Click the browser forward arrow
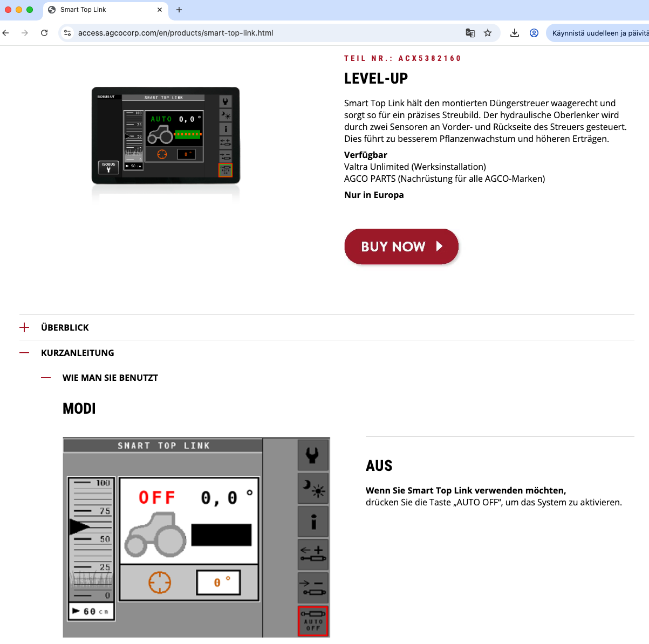This screenshot has width=649, height=644. coord(25,33)
